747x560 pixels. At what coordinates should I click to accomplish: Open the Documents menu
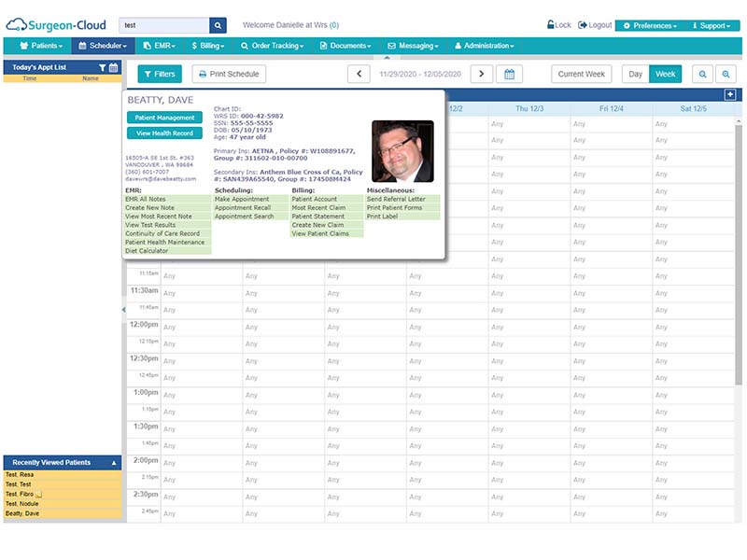coord(345,46)
